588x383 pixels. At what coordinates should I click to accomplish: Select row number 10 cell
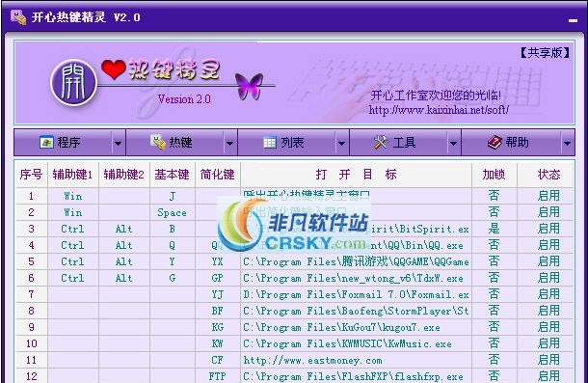[31, 344]
